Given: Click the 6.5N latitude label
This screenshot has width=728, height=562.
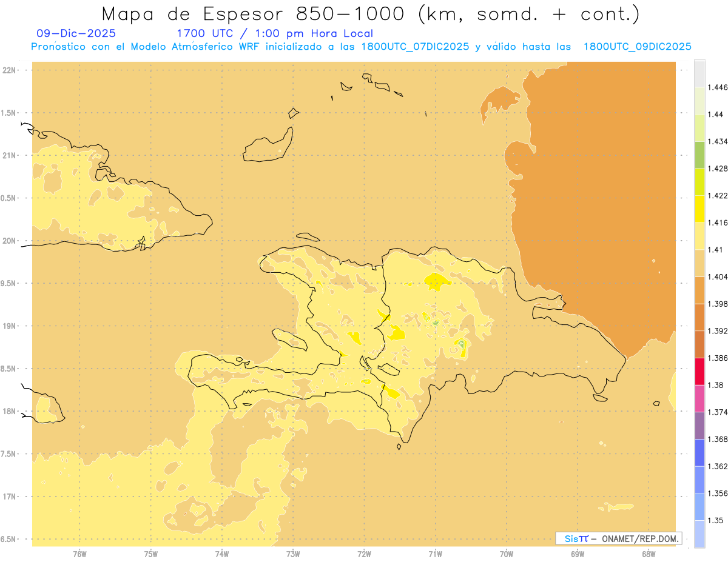Looking at the screenshot, I should click(x=7, y=540).
